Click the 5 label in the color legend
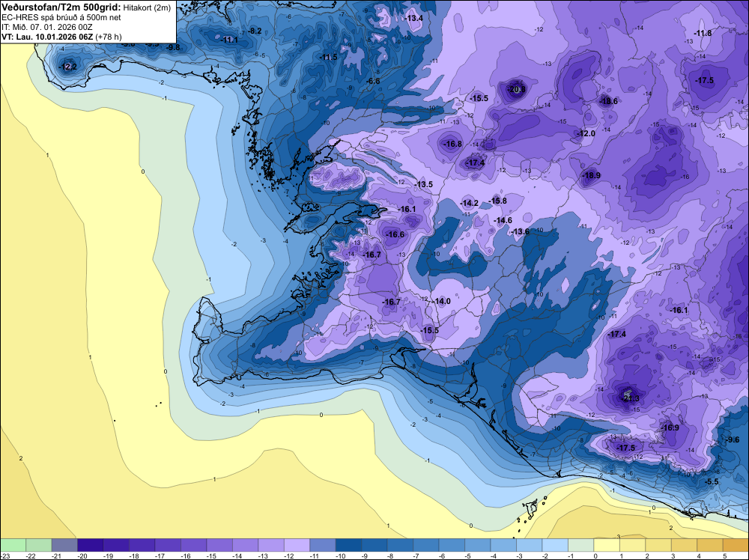The width and height of the screenshot is (749, 560). pyautogui.click(x=724, y=556)
